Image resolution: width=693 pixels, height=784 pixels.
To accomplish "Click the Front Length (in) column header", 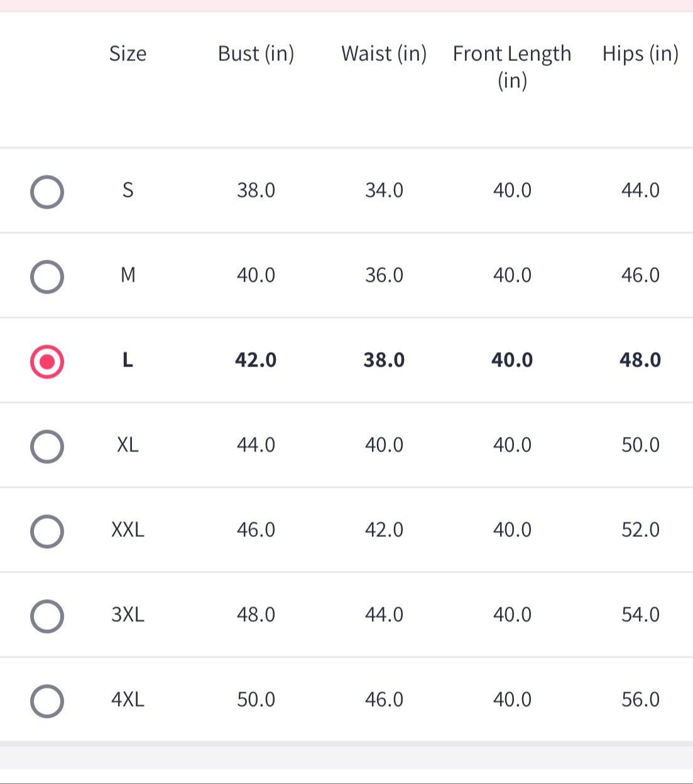I will (512, 67).
